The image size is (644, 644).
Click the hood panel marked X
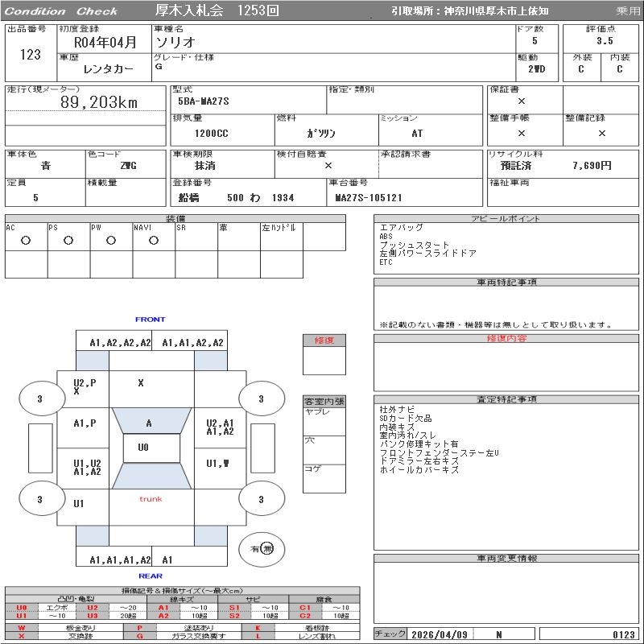(x=141, y=384)
